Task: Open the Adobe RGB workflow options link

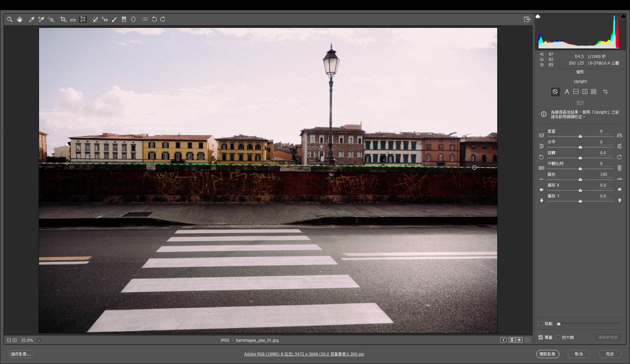Action: coord(304,354)
